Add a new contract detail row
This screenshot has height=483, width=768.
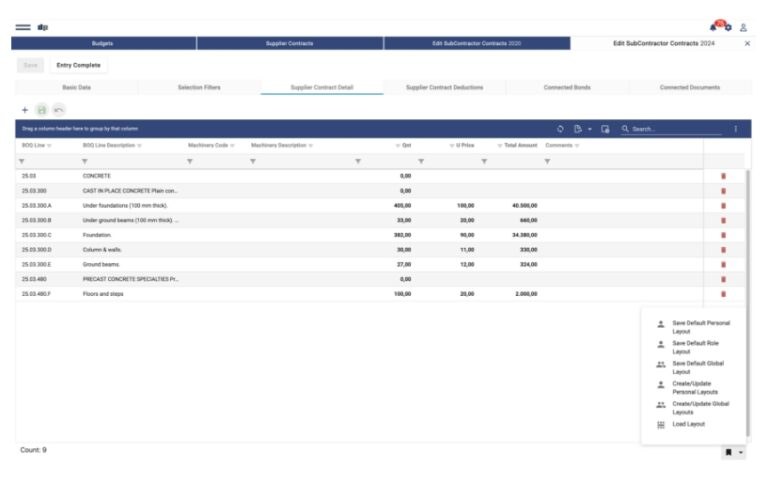[x=24, y=110]
